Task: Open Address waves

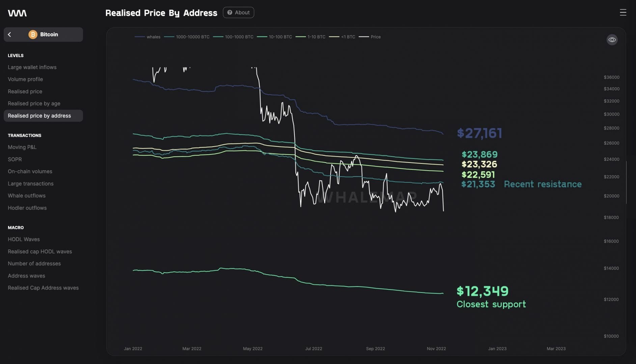Action: [26, 276]
